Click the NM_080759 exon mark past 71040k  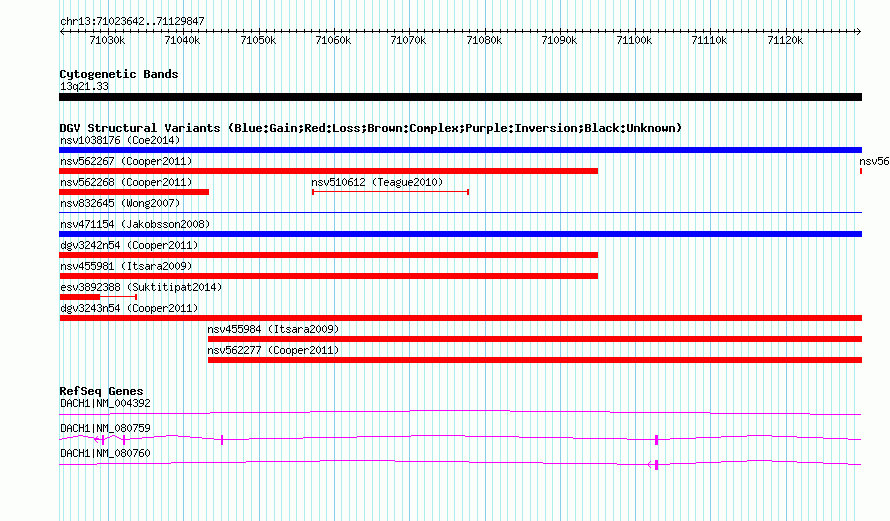[x=222, y=439]
